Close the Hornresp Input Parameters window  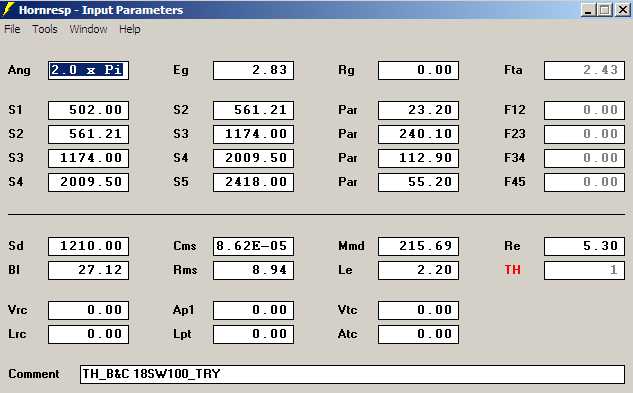pyautogui.click(x=623, y=10)
